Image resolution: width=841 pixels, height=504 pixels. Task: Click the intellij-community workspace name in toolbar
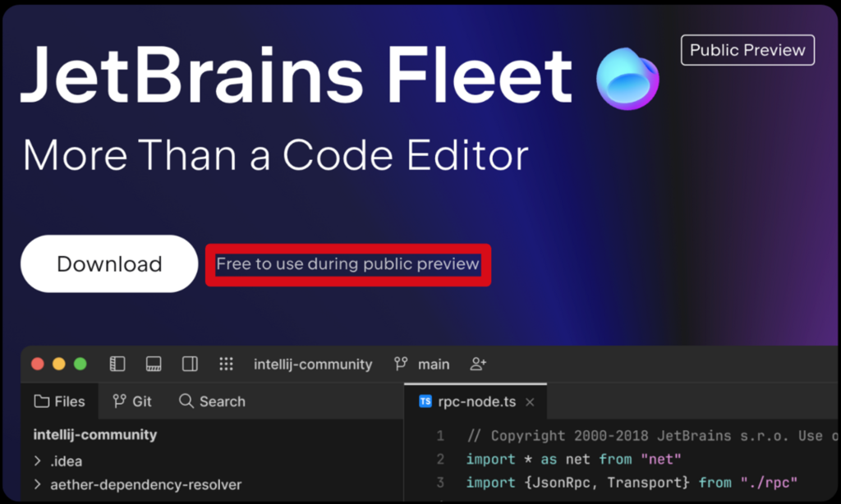coord(313,364)
